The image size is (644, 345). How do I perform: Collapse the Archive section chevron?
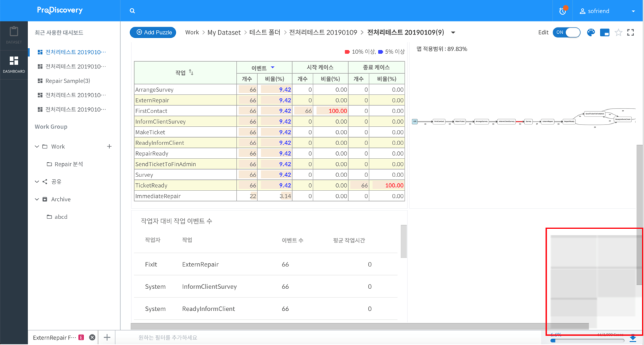pyautogui.click(x=37, y=200)
